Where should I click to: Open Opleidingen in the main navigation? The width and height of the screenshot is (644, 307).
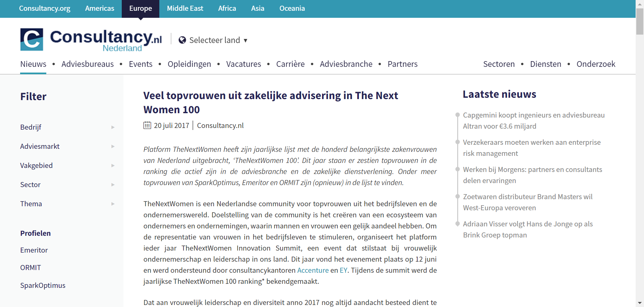pyautogui.click(x=189, y=64)
